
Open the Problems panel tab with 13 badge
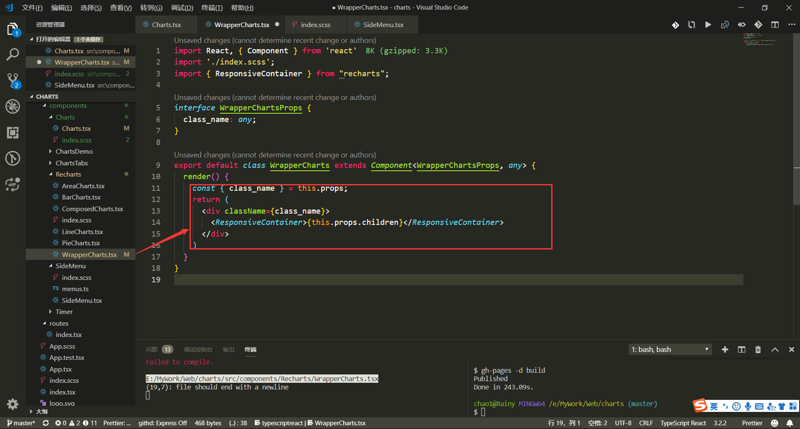pos(159,349)
